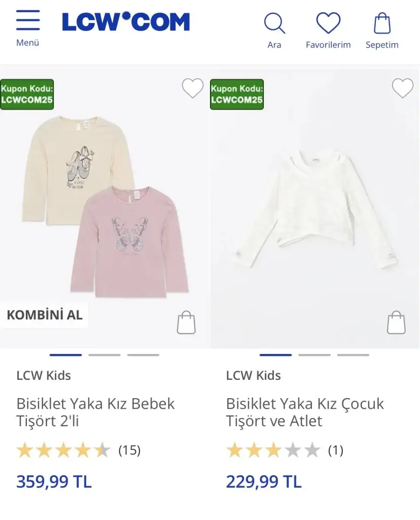Open the hamburger Menü icon
The width and height of the screenshot is (420, 520).
pyautogui.click(x=28, y=21)
